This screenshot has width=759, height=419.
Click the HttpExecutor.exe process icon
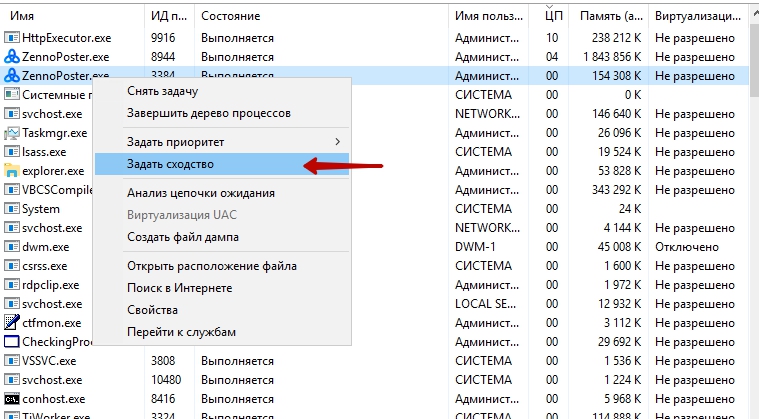12,38
